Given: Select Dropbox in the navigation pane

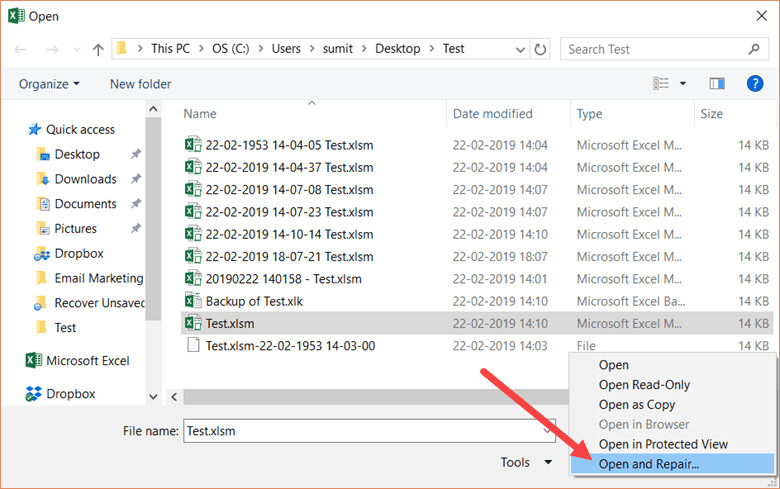Looking at the screenshot, I should coord(78,253).
